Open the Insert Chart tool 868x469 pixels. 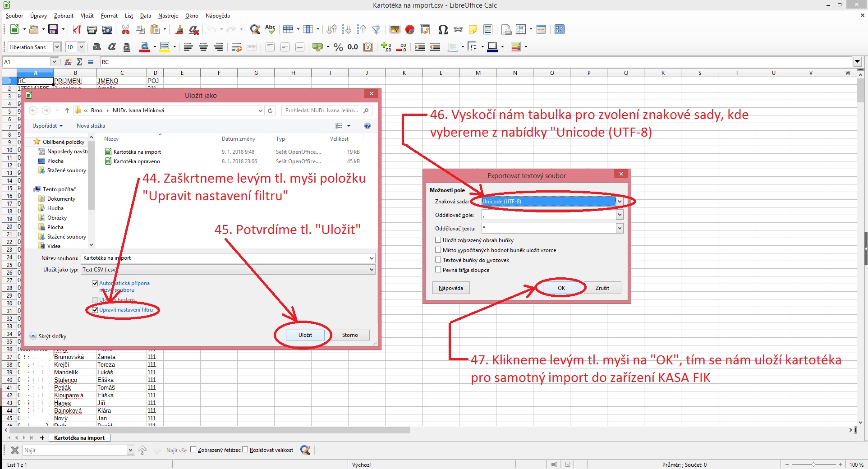pyautogui.click(x=409, y=30)
